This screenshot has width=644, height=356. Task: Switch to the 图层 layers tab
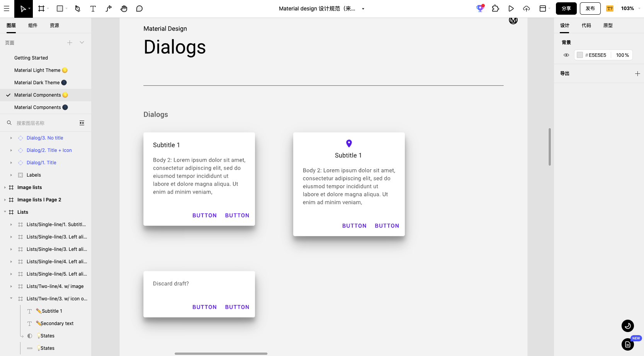pyautogui.click(x=11, y=26)
